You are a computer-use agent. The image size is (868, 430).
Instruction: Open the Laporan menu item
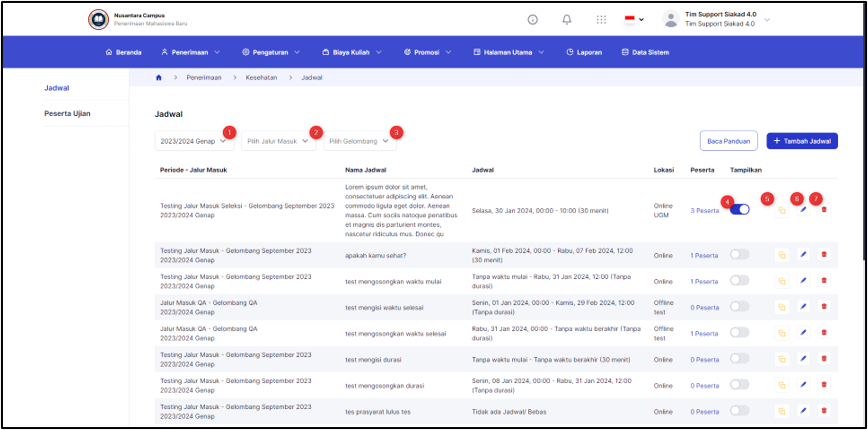(584, 52)
